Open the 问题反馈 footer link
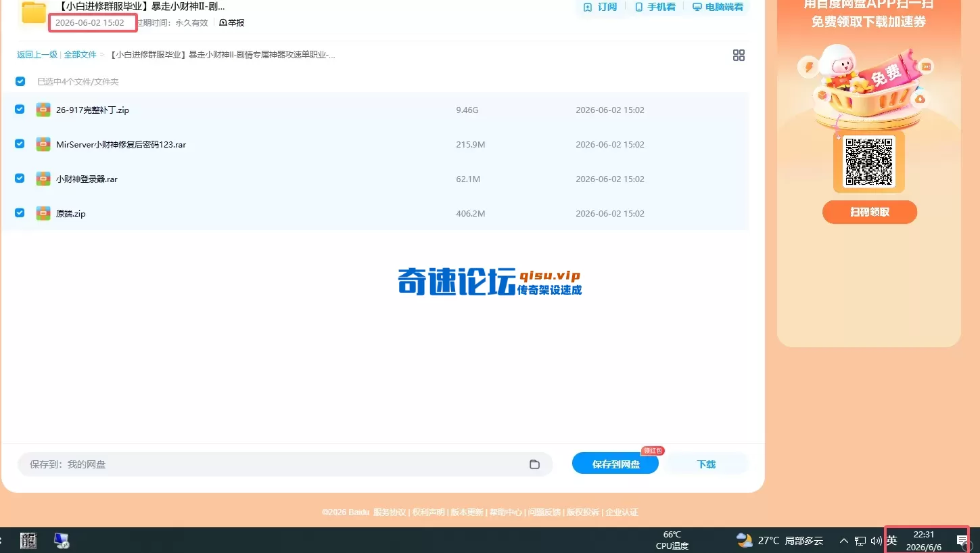Viewport: 980px width, 553px height. point(544,512)
